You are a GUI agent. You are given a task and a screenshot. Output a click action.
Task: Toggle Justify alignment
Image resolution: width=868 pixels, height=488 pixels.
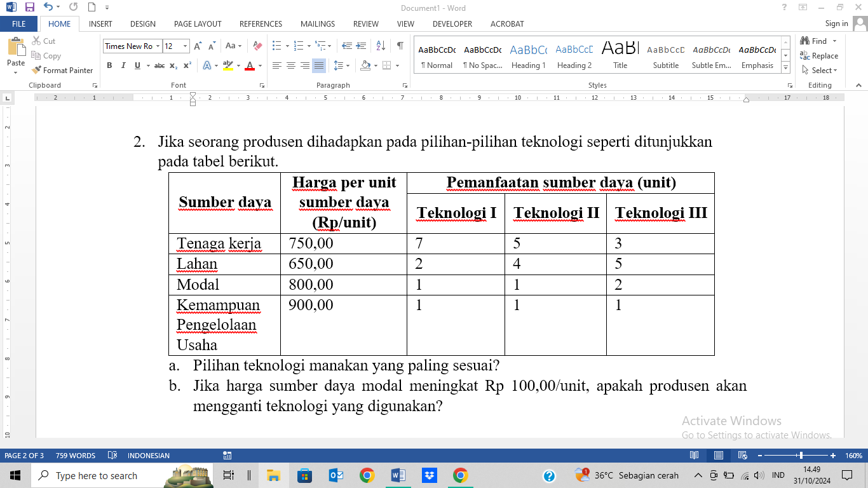click(x=319, y=65)
